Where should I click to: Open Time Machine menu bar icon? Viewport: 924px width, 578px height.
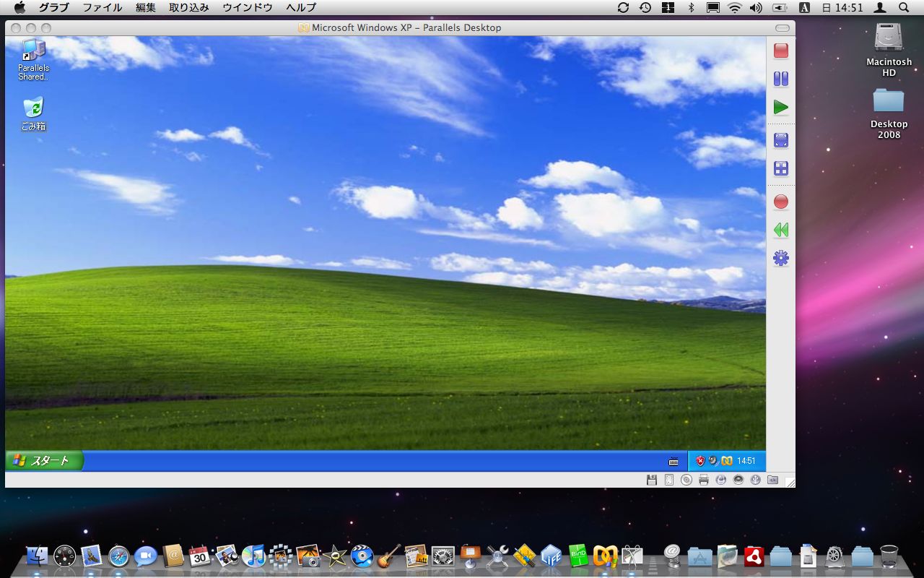[645, 8]
